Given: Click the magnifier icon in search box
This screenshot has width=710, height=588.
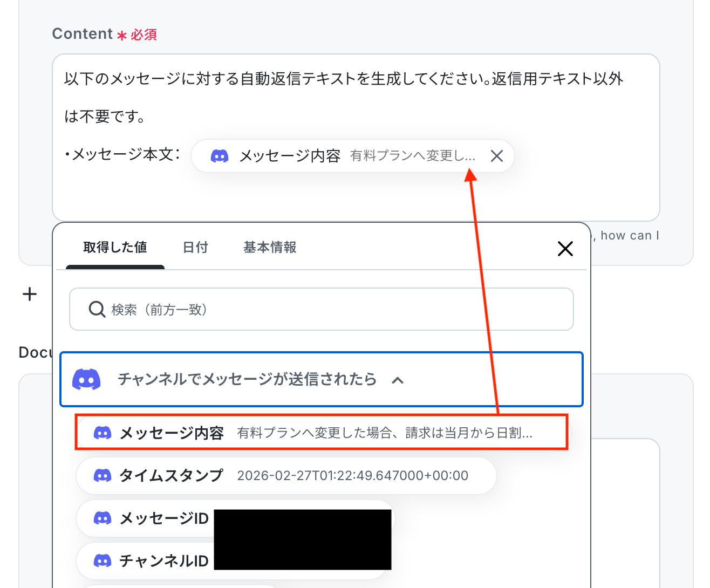Looking at the screenshot, I should [97, 310].
